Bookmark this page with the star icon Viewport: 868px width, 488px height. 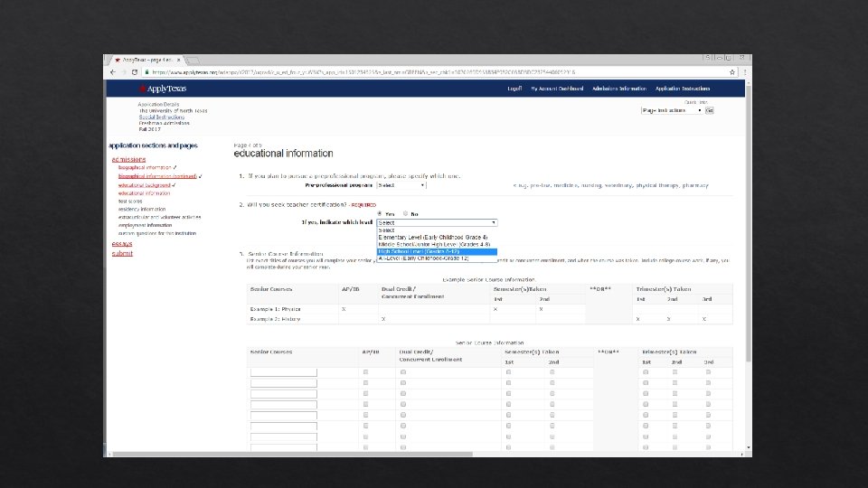point(731,72)
